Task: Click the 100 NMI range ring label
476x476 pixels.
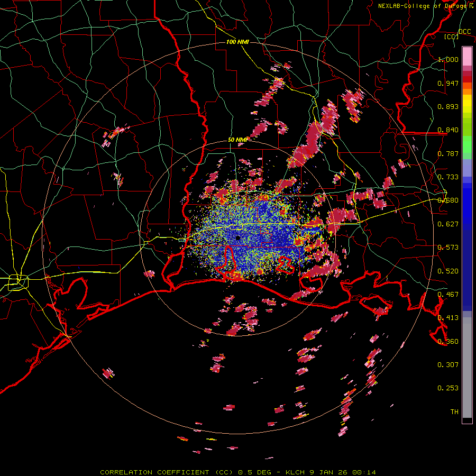Action: pos(237,42)
